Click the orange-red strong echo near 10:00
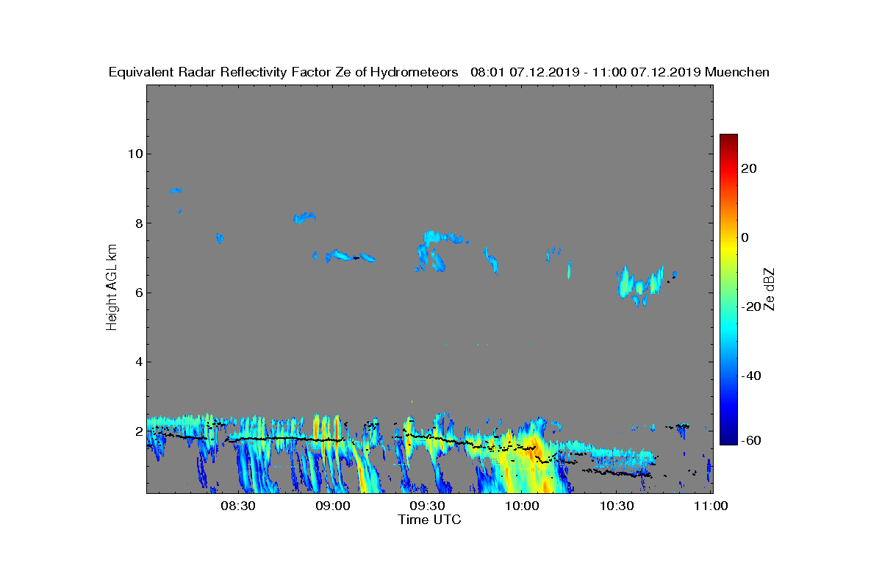 535,450
